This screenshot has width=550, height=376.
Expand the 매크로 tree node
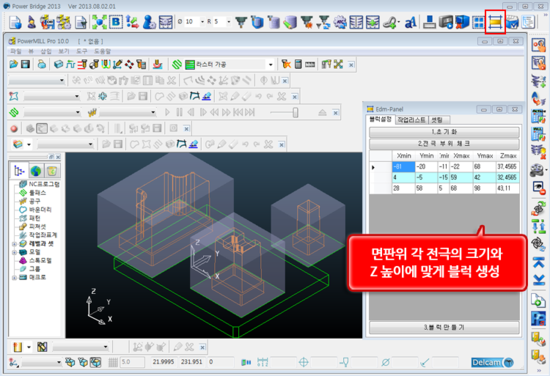tap(14, 277)
